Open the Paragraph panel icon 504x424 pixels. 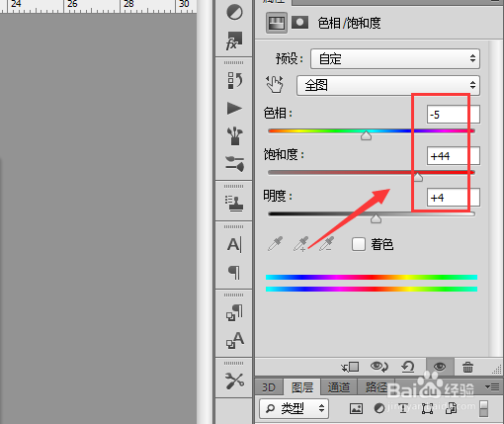[x=234, y=272]
